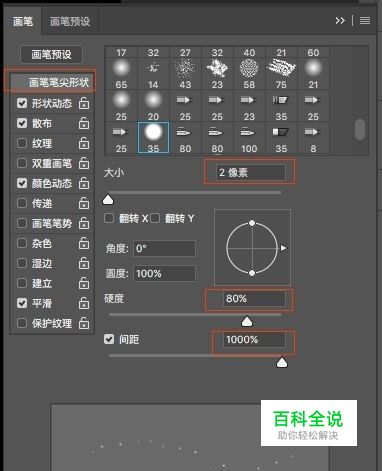
Task: Select the scatter brush sized 43
Action: 185,74
